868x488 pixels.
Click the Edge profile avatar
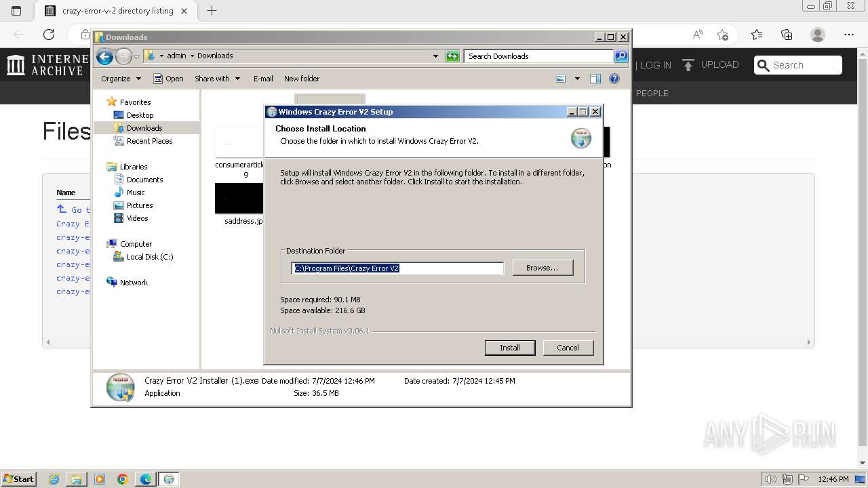(x=818, y=35)
